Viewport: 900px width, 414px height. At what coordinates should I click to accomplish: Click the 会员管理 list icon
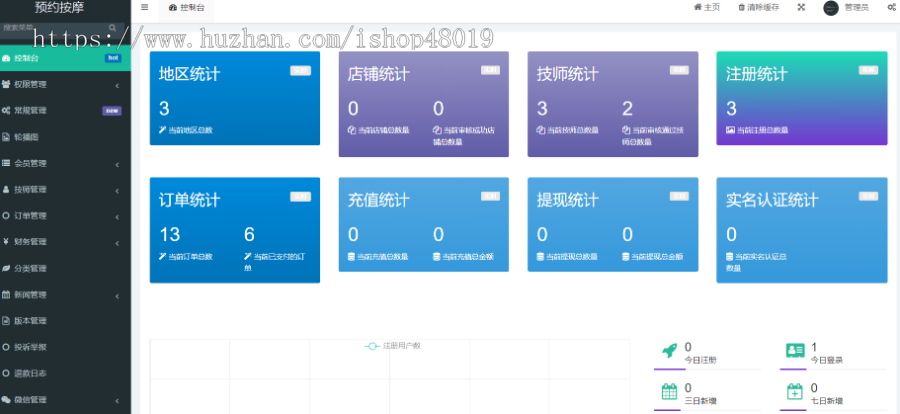coord(6,164)
